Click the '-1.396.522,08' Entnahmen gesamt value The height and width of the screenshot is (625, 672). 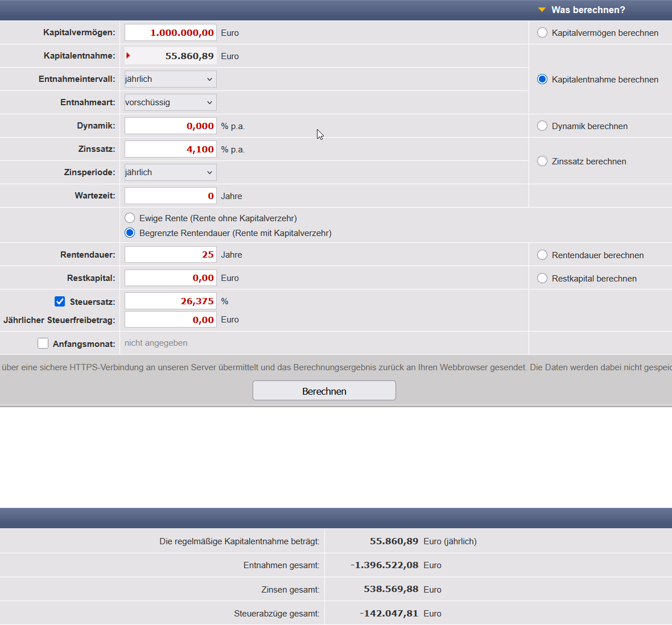click(x=385, y=565)
